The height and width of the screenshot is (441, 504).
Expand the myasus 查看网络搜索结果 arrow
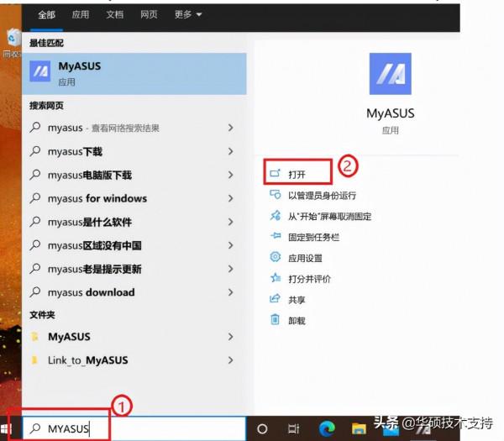click(x=230, y=128)
